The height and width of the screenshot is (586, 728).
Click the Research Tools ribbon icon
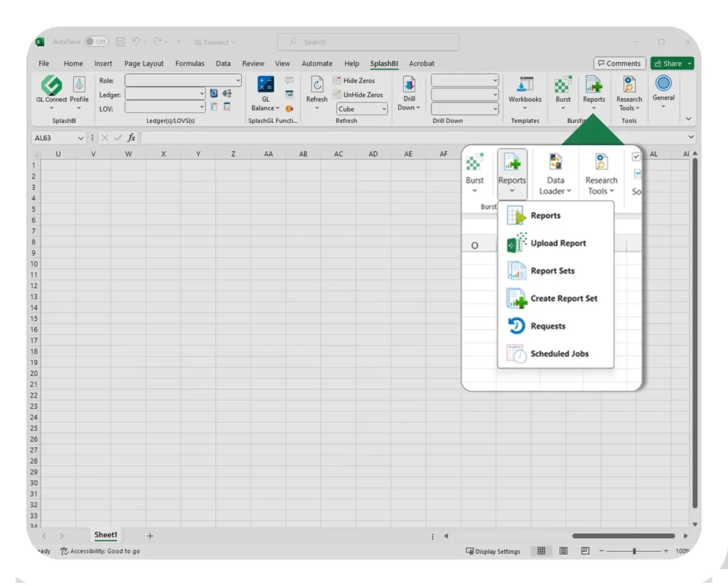(x=628, y=85)
